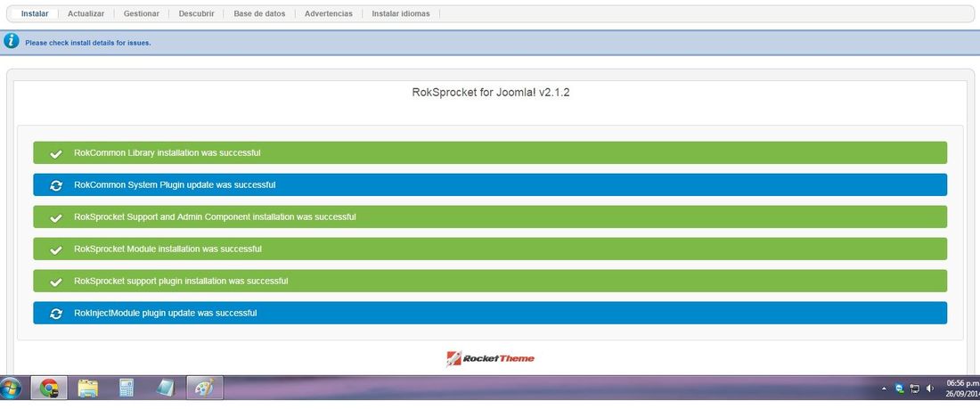This screenshot has width=980, height=409.
Task: Switch to Google Chrome in taskbar
Action: pos(49,389)
